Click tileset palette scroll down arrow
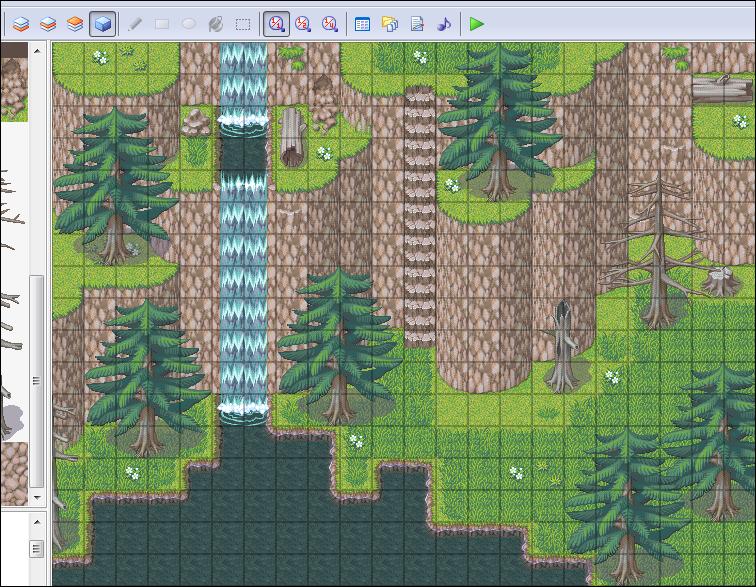The image size is (756, 587). [37, 497]
